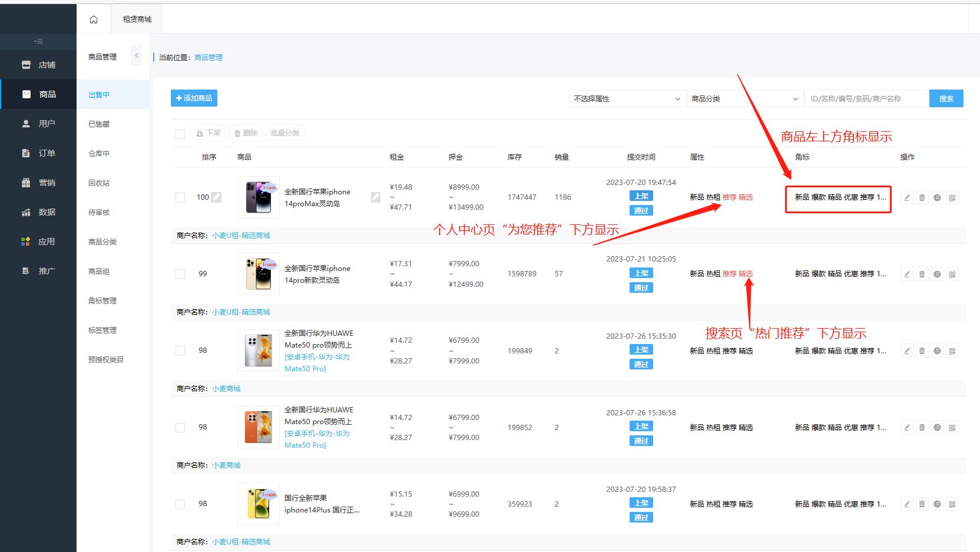Collapse the dark sidebar via the menu-fold icon
Viewport: 980px width, 552px height.
pos(38,41)
